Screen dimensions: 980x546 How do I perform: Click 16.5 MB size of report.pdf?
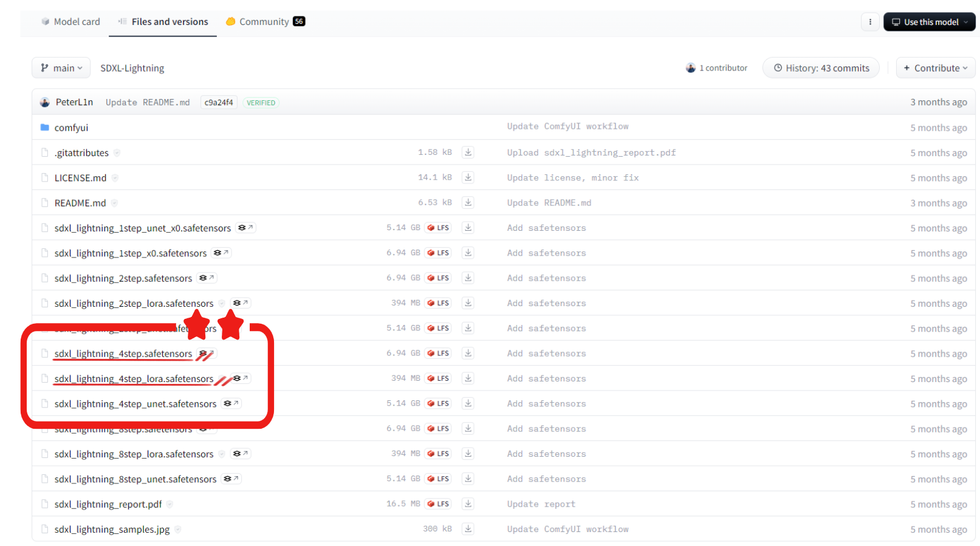tap(403, 503)
